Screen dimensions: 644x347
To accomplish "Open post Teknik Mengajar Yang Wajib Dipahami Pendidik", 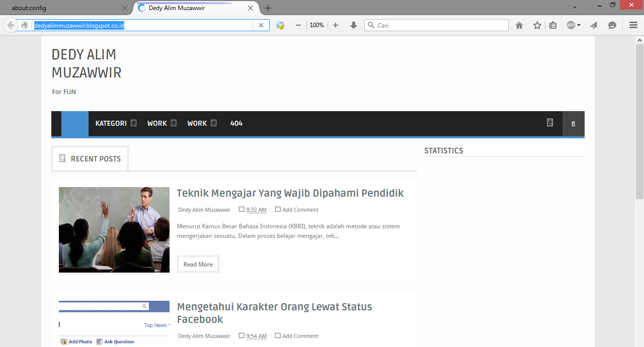I will pyautogui.click(x=290, y=193).
